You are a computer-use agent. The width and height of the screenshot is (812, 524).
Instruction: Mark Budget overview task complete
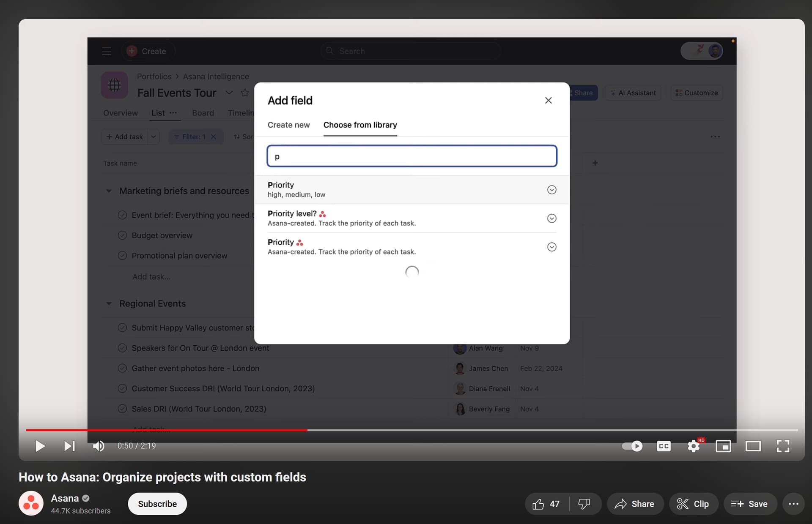tap(122, 235)
